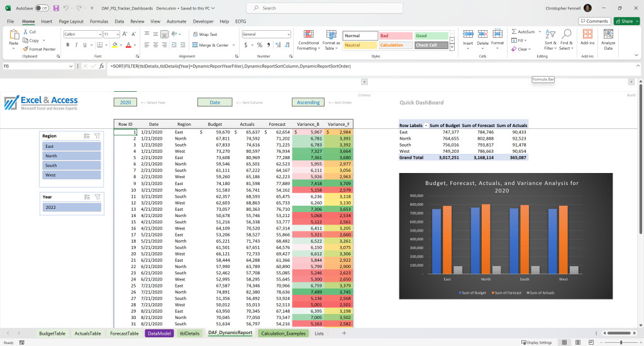Click Format cells icon
This screenshot has width=644, height=346.
click(497, 35)
